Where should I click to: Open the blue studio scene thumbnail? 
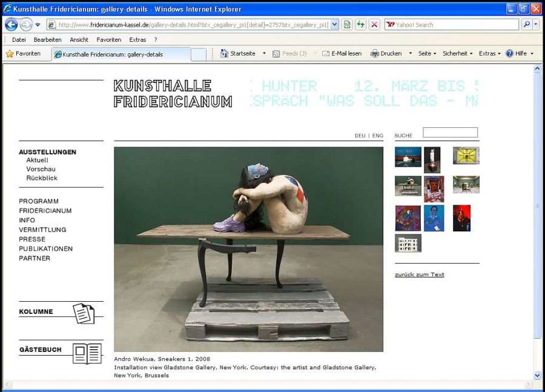(408, 157)
